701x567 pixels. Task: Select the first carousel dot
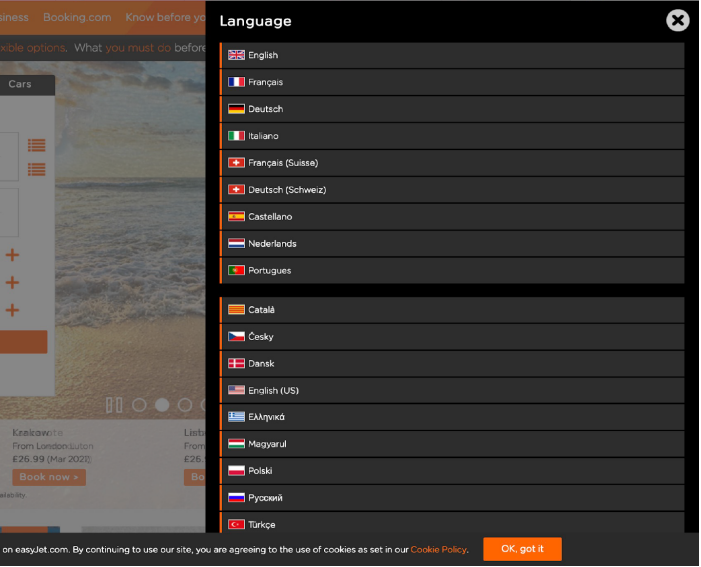coord(139,405)
